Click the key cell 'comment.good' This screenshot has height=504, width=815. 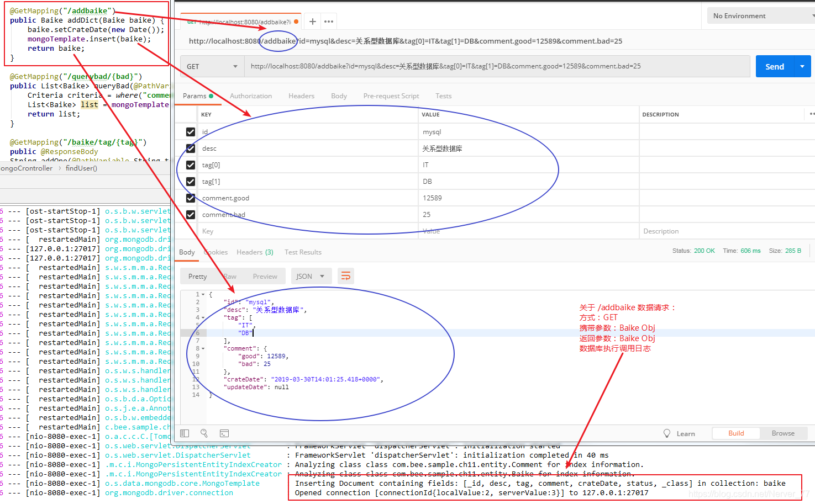(308, 198)
